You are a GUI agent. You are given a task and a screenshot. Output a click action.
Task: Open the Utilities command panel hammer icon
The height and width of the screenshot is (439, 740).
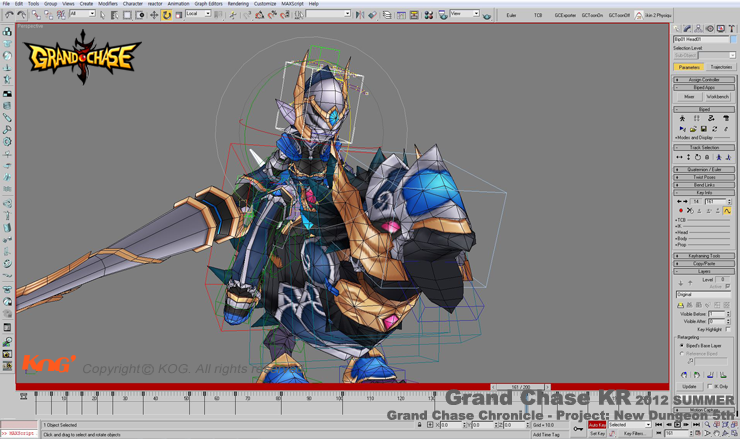click(732, 29)
